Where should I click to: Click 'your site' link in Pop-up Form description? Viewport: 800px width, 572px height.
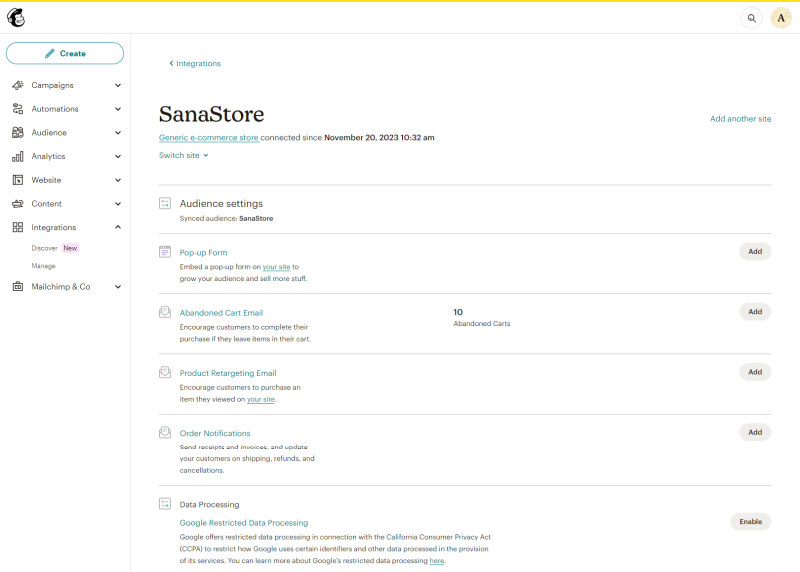click(x=276, y=267)
